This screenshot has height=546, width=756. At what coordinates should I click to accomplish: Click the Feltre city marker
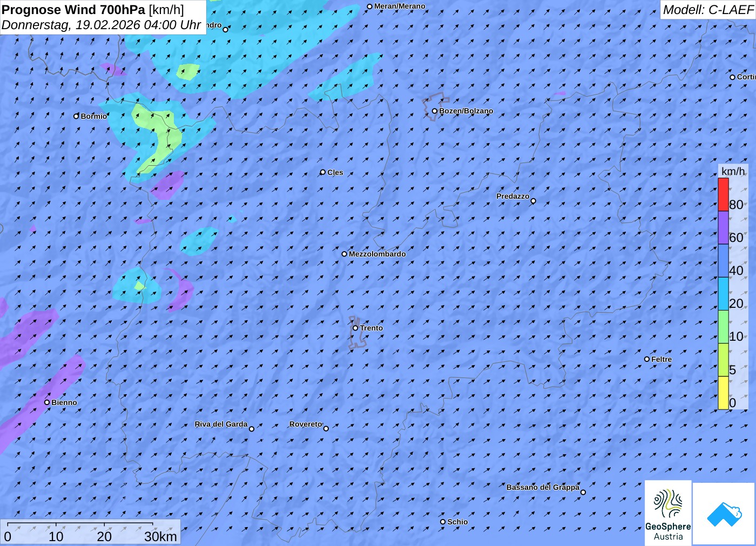tap(646, 359)
